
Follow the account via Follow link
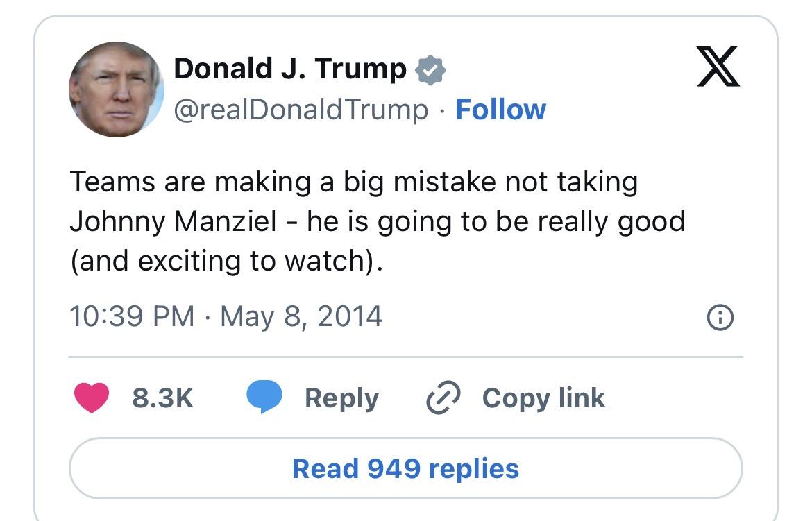click(500, 110)
